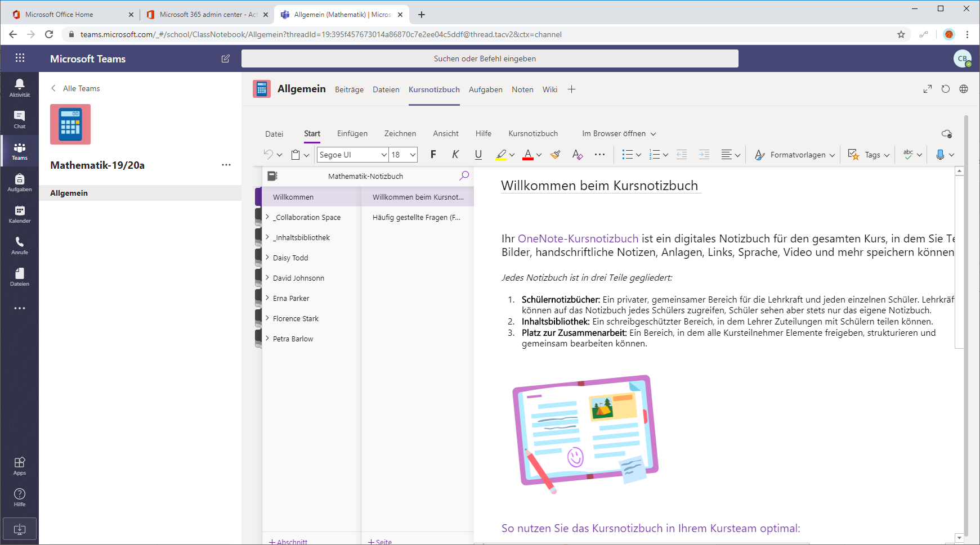Viewport: 980px width, 545px height.
Task: Increase indent in the ribbon
Action: pyautogui.click(x=704, y=155)
